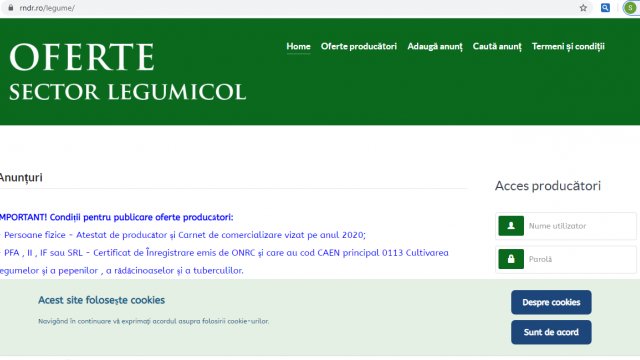Screen dimensions: 640x360
Task: Go to Oferte producători page
Action: 359,47
